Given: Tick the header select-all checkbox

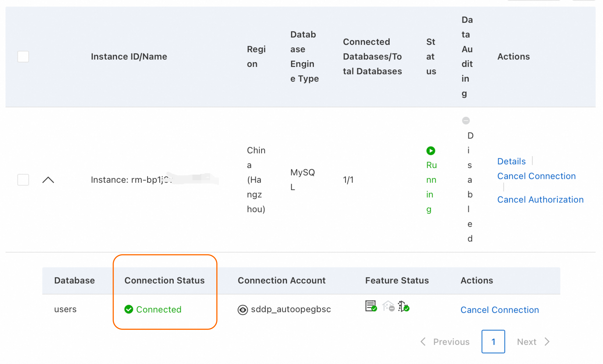Looking at the screenshot, I should click(23, 56).
